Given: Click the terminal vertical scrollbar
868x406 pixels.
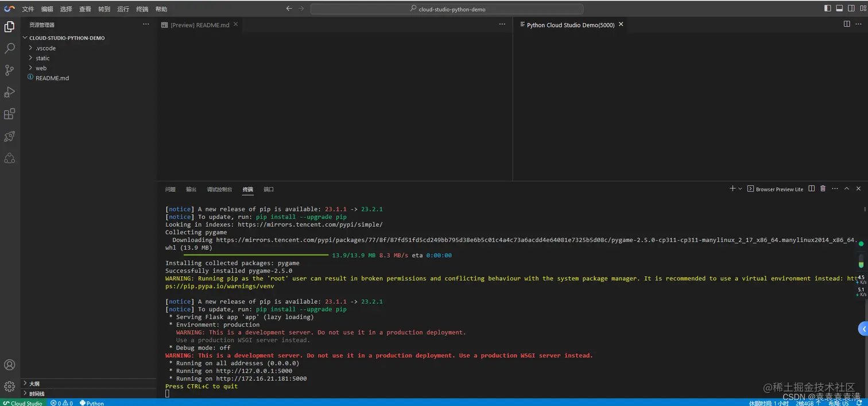Looking at the screenshot, I should [866, 347].
